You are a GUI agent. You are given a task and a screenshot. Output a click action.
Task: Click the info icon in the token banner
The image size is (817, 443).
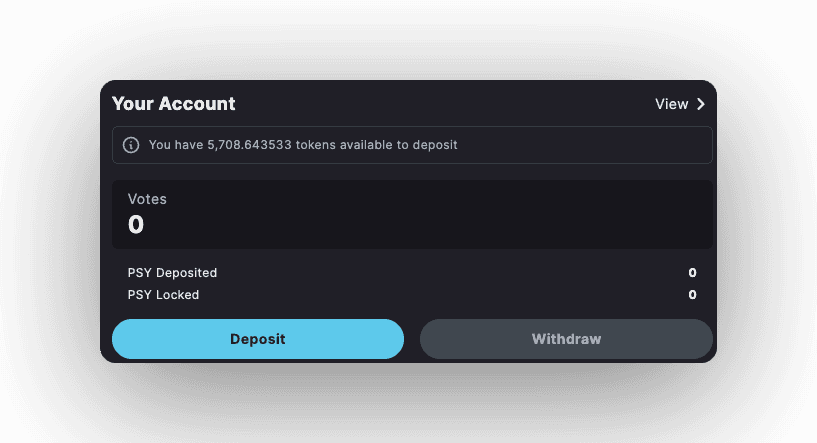[131, 145]
